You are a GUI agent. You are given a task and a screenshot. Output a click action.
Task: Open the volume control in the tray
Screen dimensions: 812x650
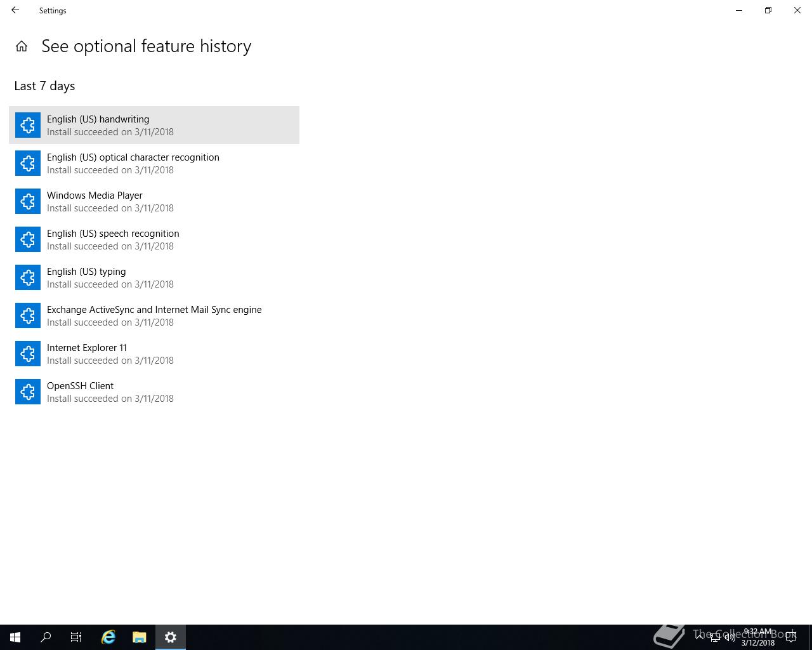[x=730, y=637]
